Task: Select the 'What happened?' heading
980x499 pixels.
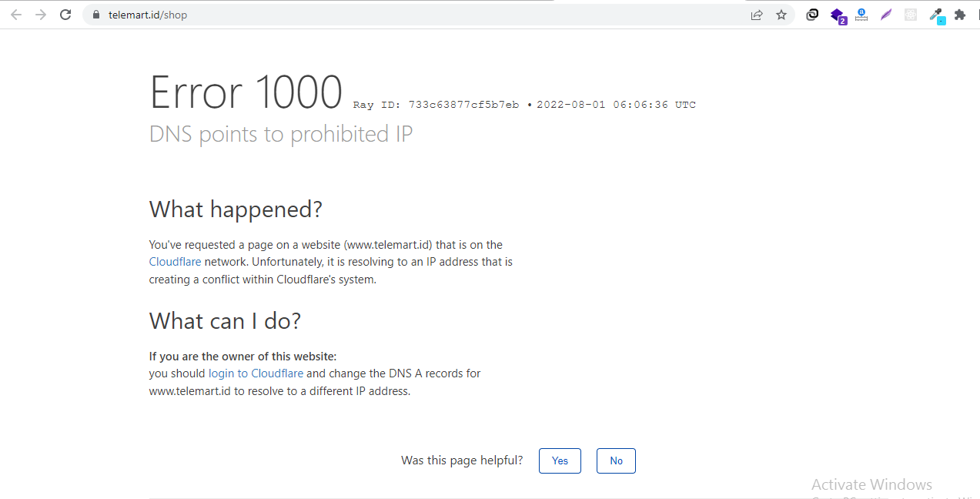Action: [x=236, y=209]
